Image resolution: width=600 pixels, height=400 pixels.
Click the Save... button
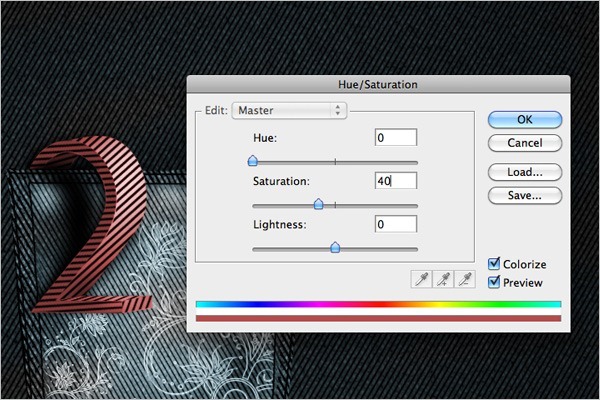tap(525, 195)
